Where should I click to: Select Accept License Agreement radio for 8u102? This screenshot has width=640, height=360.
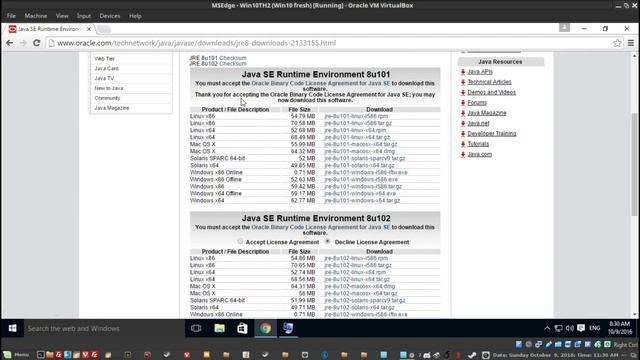click(240, 241)
